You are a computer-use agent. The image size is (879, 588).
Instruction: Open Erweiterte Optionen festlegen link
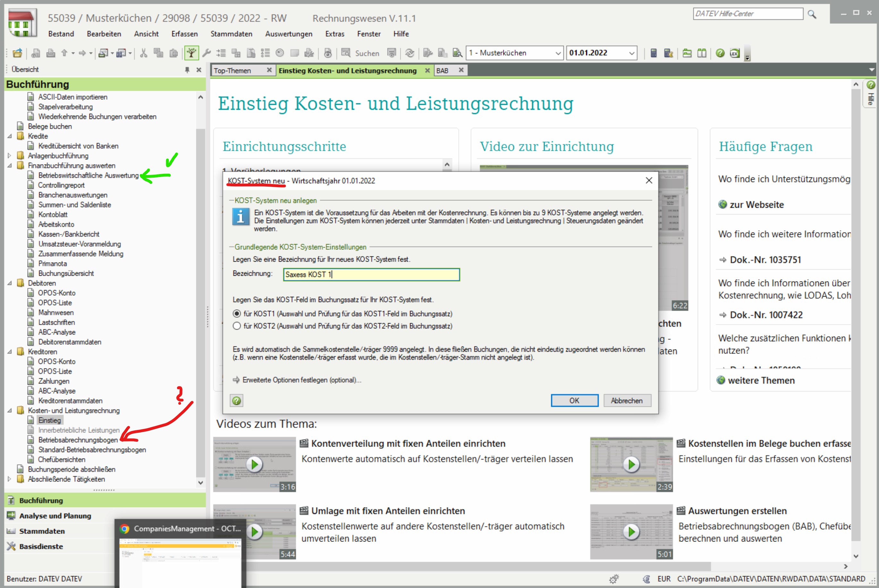click(x=301, y=380)
